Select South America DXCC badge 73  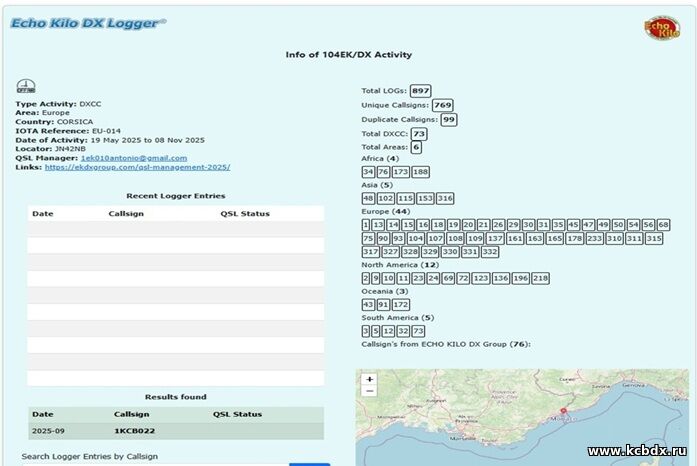(418, 331)
